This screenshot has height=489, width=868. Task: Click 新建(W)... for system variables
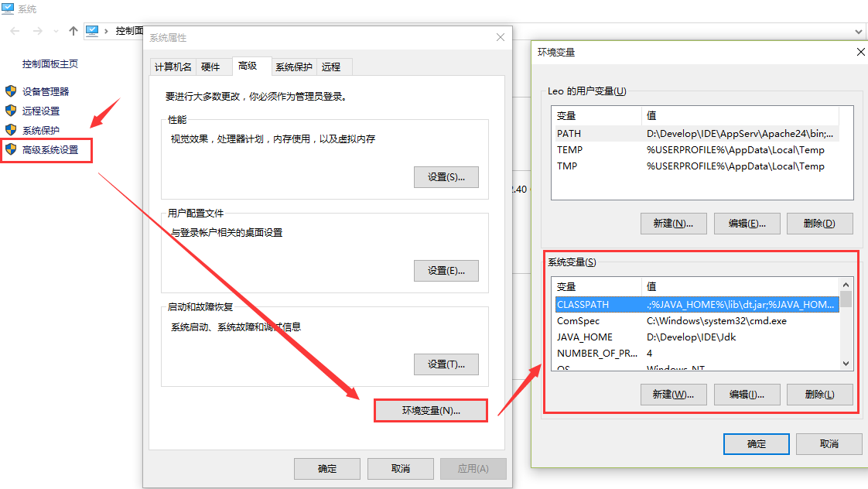(673, 395)
